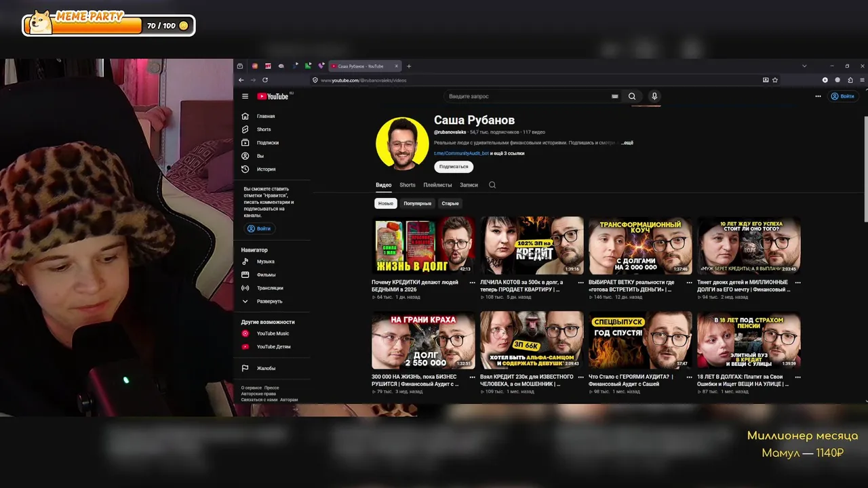Viewport: 868px width, 488px height.
Task: Open the Саша Рубанов channel avatar
Action: click(x=402, y=143)
